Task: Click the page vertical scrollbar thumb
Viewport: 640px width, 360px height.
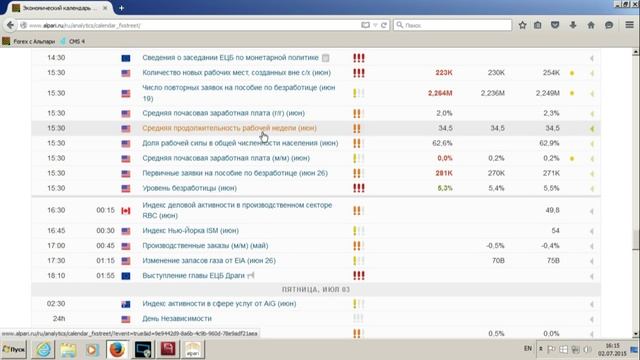Action: 636,241
